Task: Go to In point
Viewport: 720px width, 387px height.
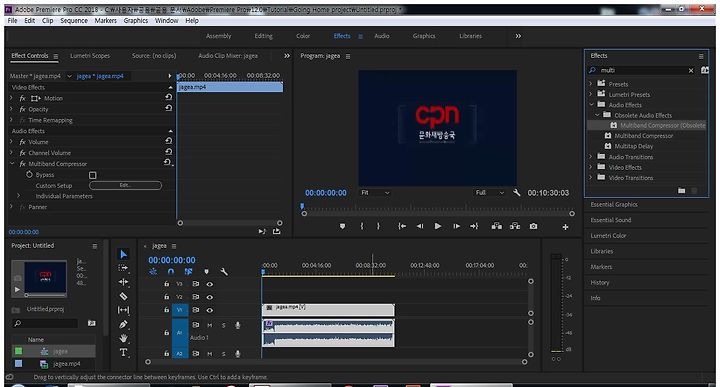Action: 402,226
